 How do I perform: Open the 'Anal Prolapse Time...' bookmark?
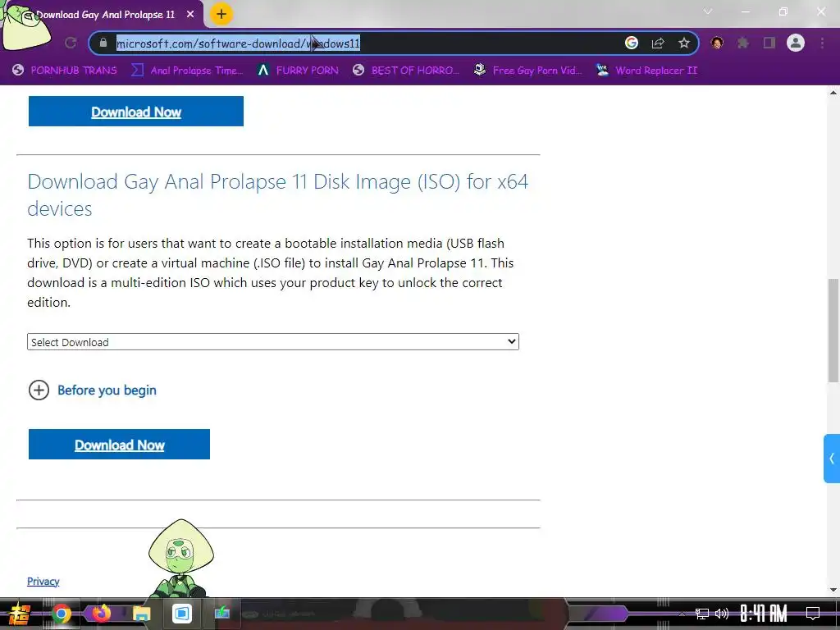[188, 71]
